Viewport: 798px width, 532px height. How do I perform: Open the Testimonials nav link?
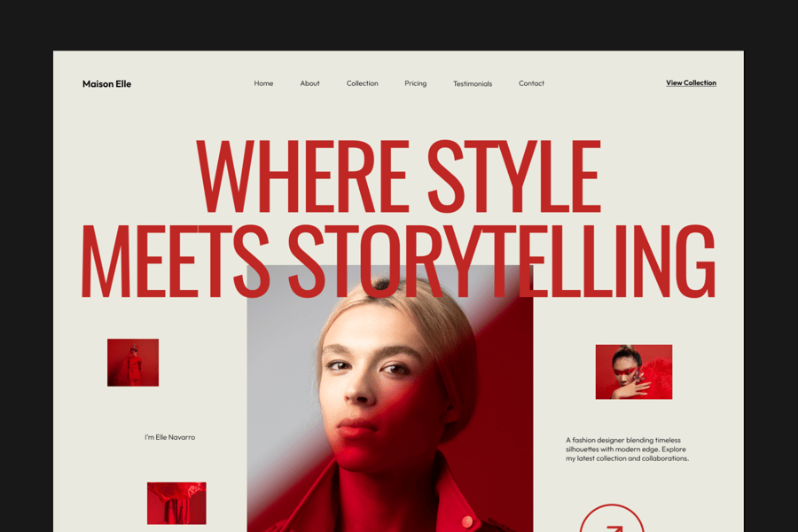[x=473, y=84]
